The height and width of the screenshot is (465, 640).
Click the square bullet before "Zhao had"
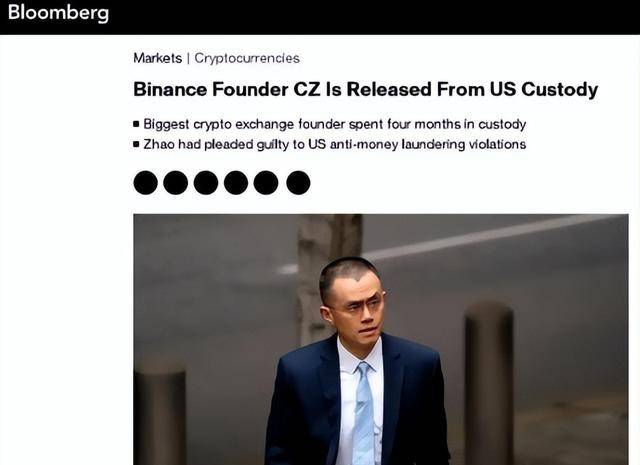click(136, 144)
